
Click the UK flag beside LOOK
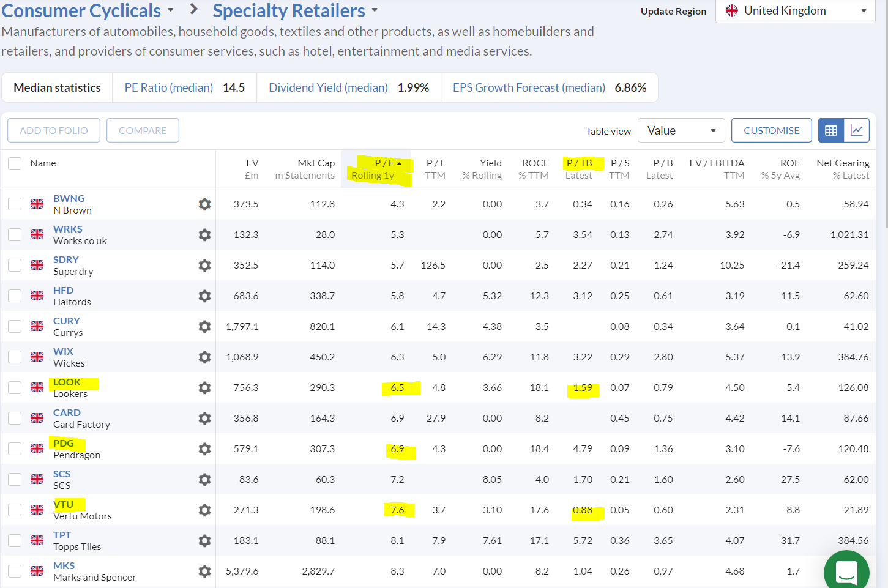(x=37, y=387)
